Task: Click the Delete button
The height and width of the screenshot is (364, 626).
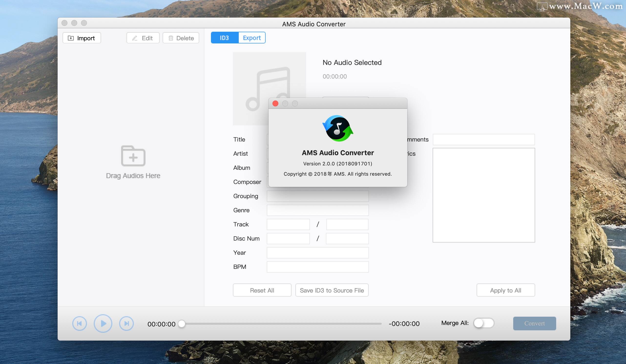Action: click(x=181, y=38)
